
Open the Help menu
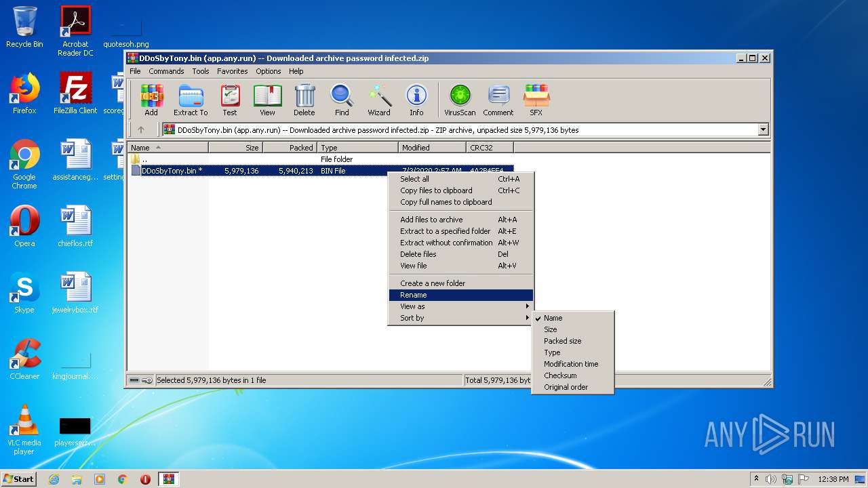296,71
